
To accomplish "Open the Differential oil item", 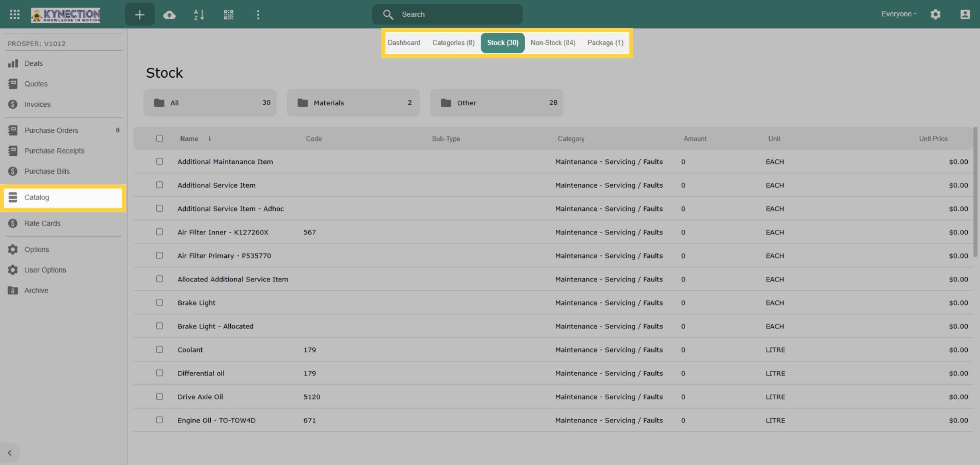I will [x=201, y=373].
